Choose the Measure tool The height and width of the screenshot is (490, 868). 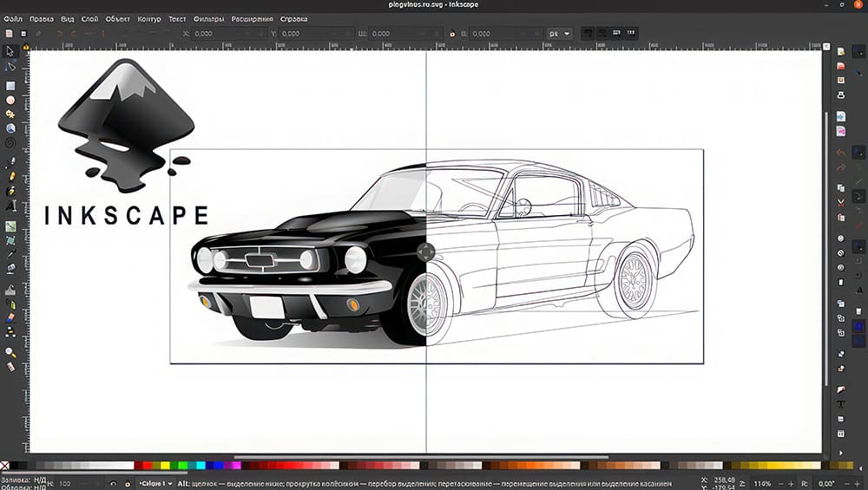click(10, 367)
